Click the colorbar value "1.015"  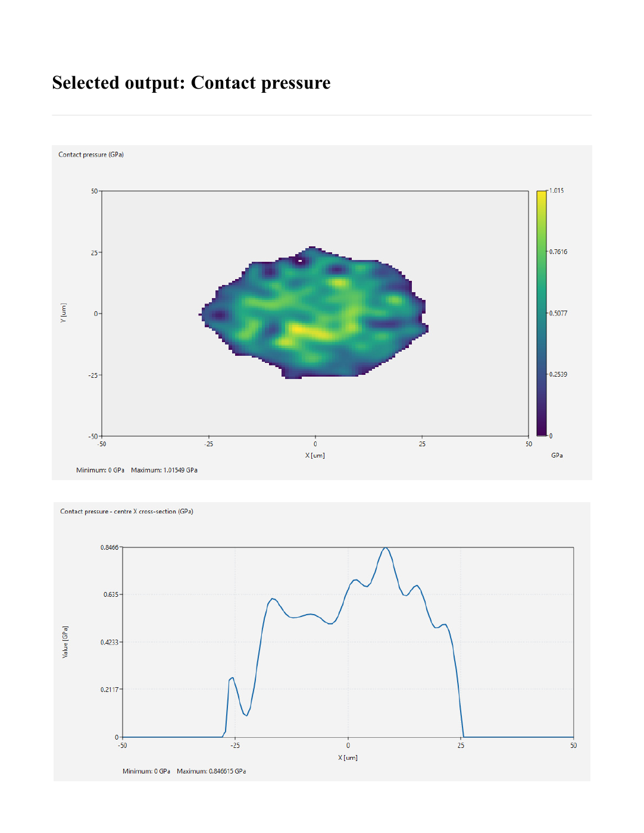[x=557, y=191]
